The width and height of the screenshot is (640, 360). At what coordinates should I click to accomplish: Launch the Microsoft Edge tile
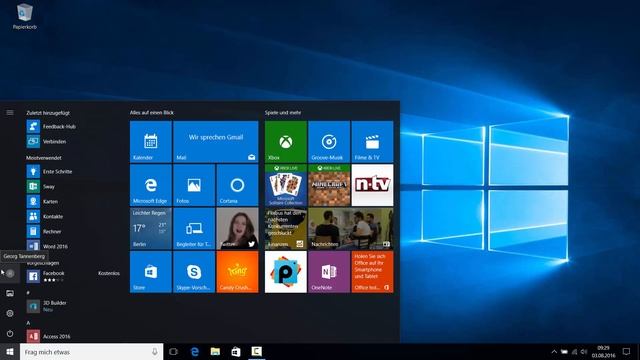coord(151,185)
